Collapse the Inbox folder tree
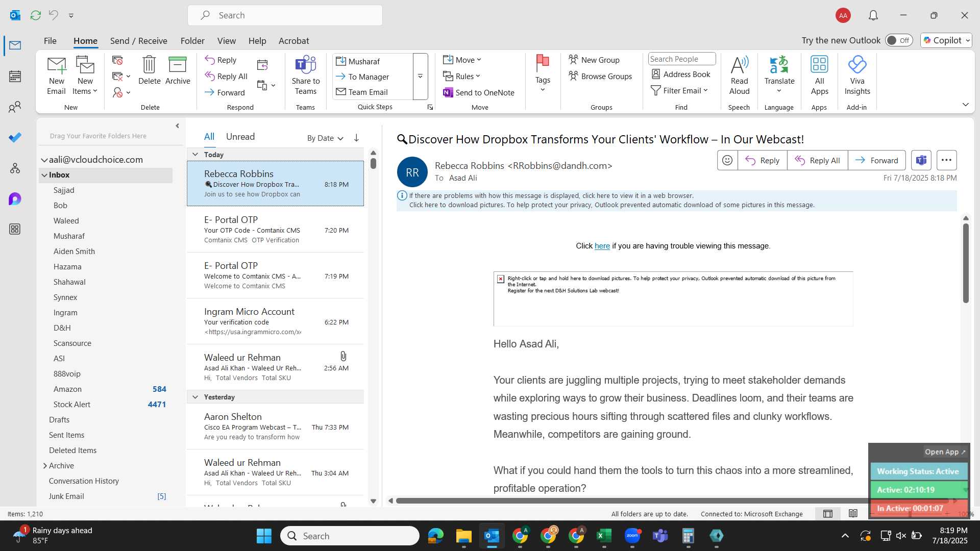This screenshot has width=980, height=551. point(44,175)
